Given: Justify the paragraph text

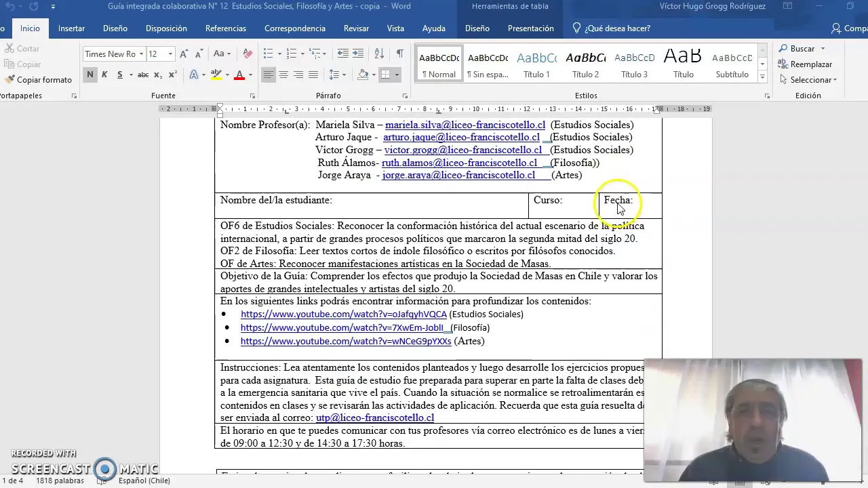Looking at the screenshot, I should (x=313, y=75).
